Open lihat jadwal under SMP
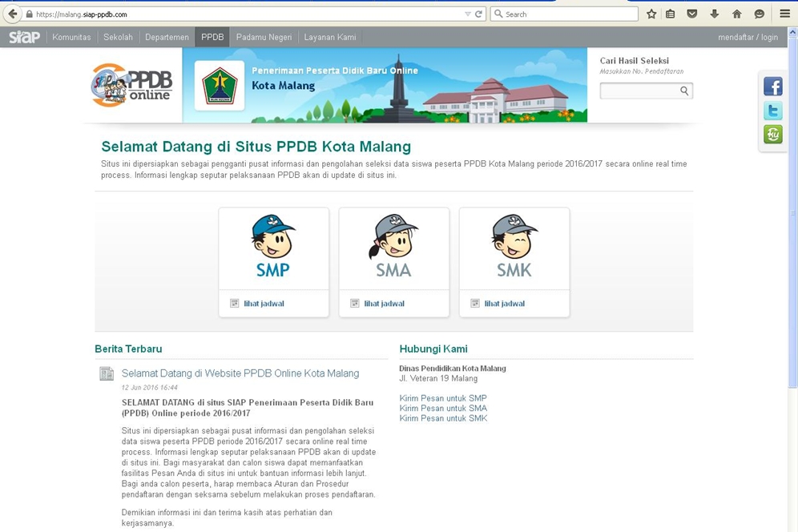The height and width of the screenshot is (532, 798). click(x=264, y=304)
